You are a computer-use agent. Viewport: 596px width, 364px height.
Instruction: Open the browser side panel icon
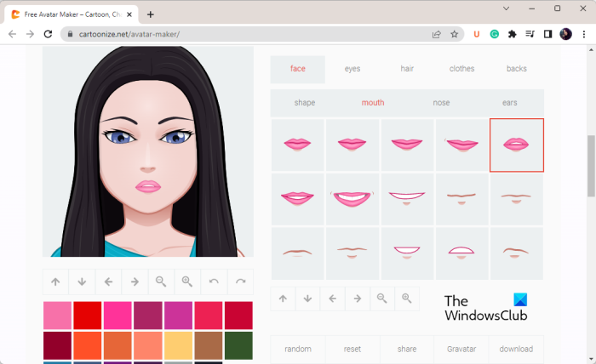pyautogui.click(x=547, y=34)
